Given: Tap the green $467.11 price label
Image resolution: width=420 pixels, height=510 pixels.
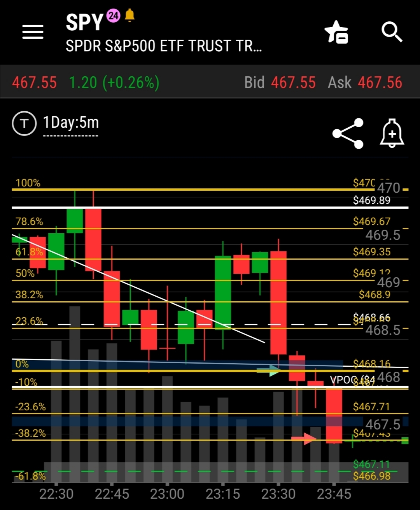Looking at the screenshot, I should pos(371,464).
